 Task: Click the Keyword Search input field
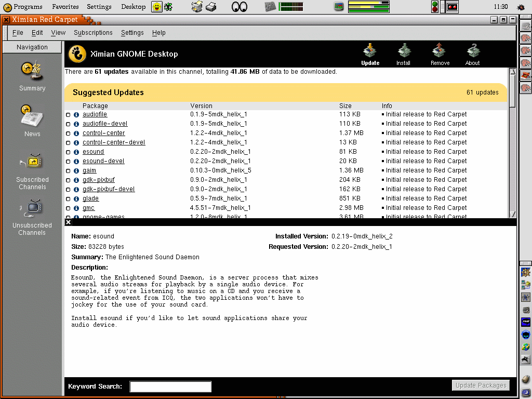click(170, 387)
